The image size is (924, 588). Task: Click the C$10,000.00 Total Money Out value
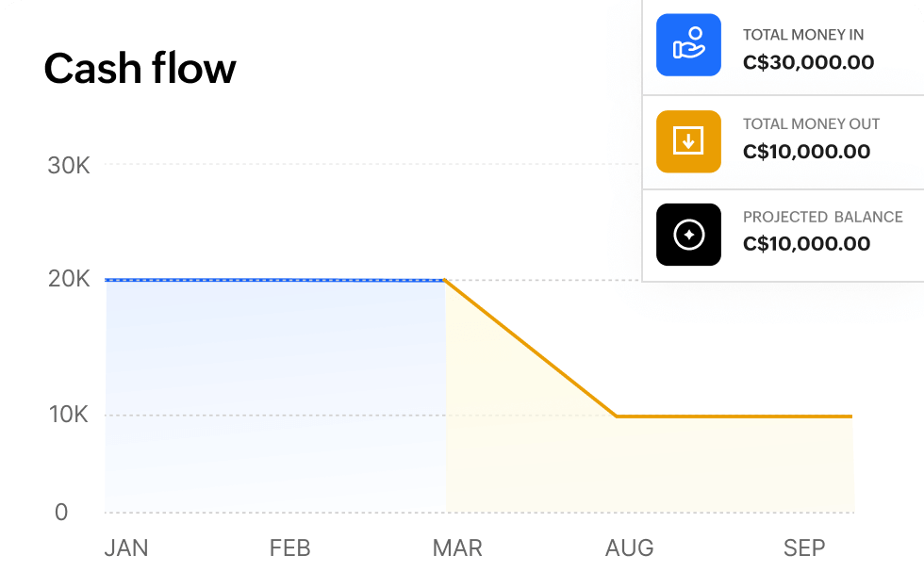pyautogui.click(x=807, y=150)
